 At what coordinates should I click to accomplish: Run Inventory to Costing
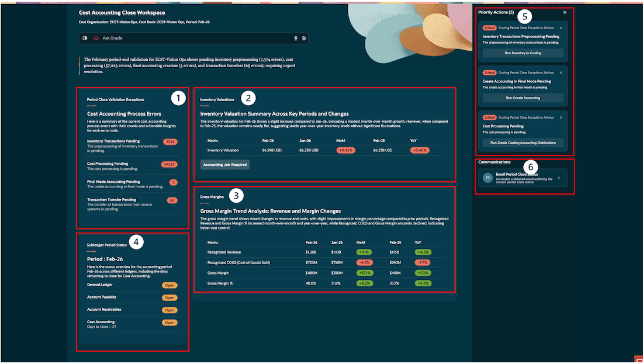[x=523, y=53]
